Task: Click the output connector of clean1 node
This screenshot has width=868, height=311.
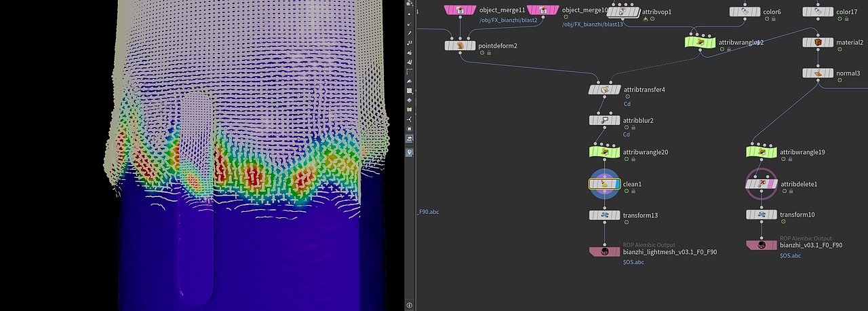Action: tap(604, 192)
